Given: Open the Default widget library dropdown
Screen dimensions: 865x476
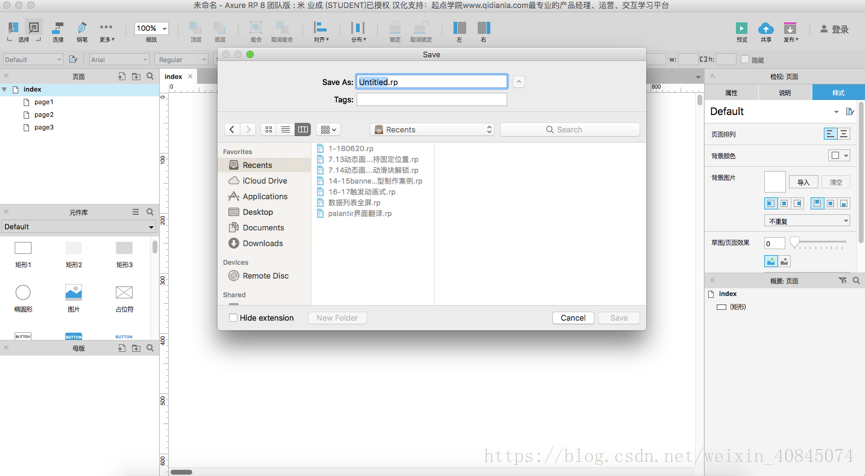Looking at the screenshot, I should pyautogui.click(x=79, y=227).
